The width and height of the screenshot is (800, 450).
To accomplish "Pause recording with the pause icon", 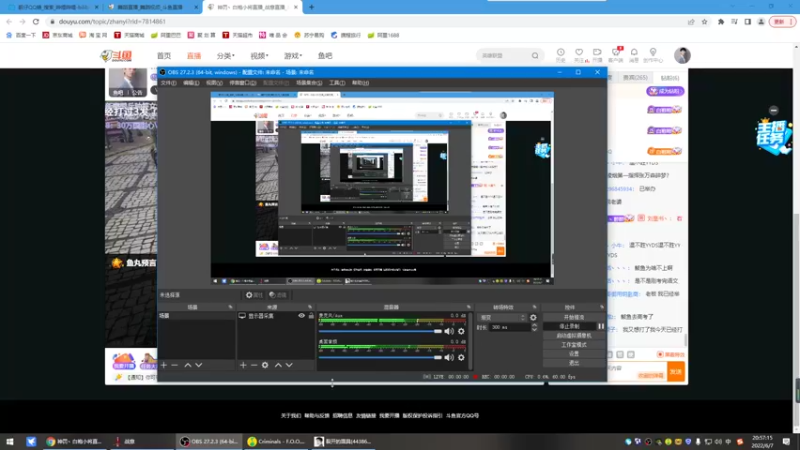I will (601, 327).
